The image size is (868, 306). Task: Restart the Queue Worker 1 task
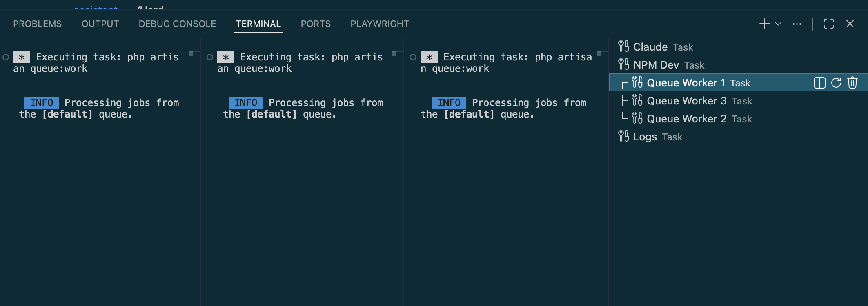[x=836, y=83]
